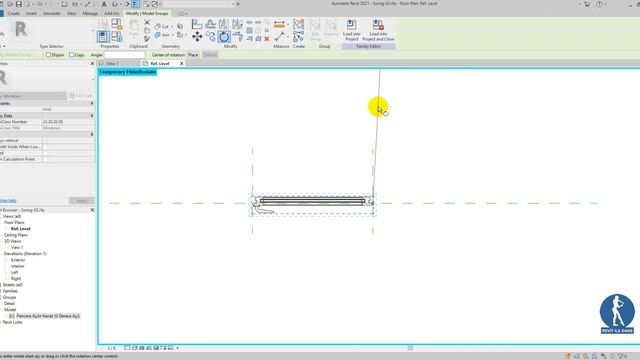Click Save icon in Quick Access Toolbar
Screen dimensions: 640x360
click(x=18, y=4)
